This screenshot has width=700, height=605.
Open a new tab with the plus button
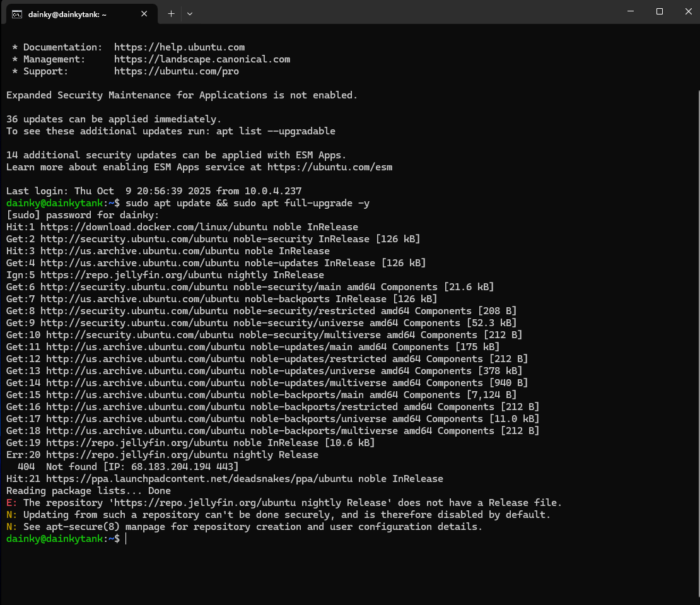[x=171, y=13]
